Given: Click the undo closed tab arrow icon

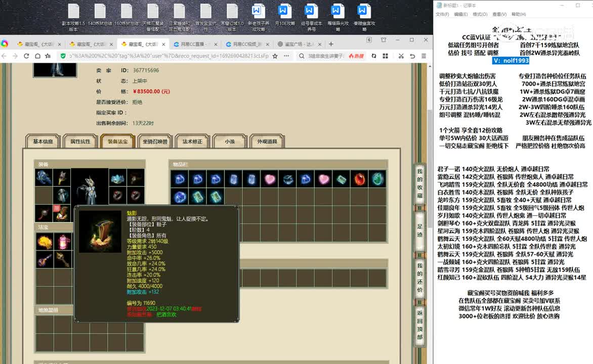Looking at the screenshot, I should 412,56.
